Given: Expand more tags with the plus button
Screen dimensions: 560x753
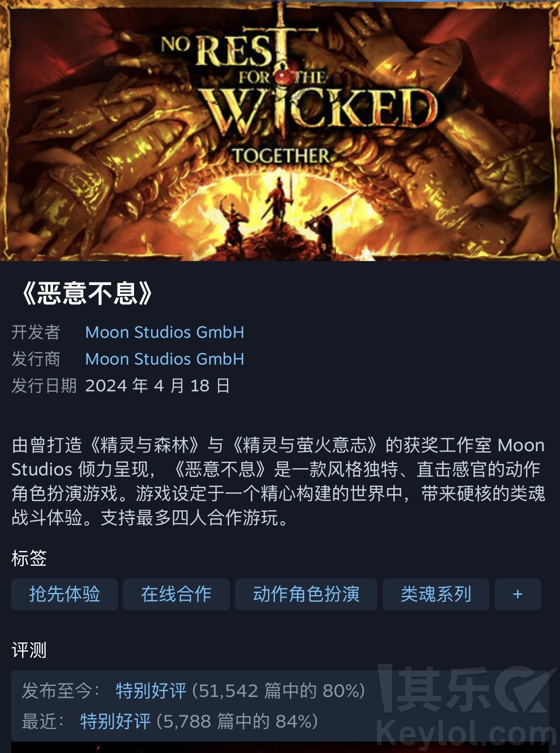Looking at the screenshot, I should click(518, 594).
